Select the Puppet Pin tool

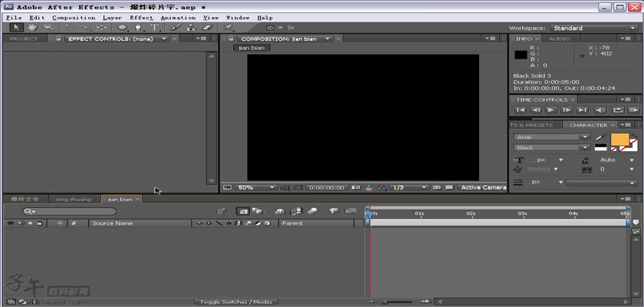tap(228, 28)
